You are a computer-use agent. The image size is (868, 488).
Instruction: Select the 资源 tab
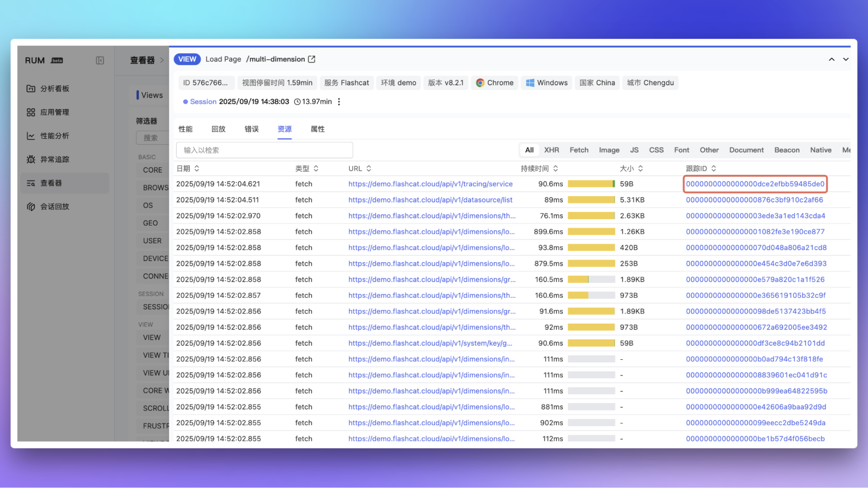(x=285, y=129)
